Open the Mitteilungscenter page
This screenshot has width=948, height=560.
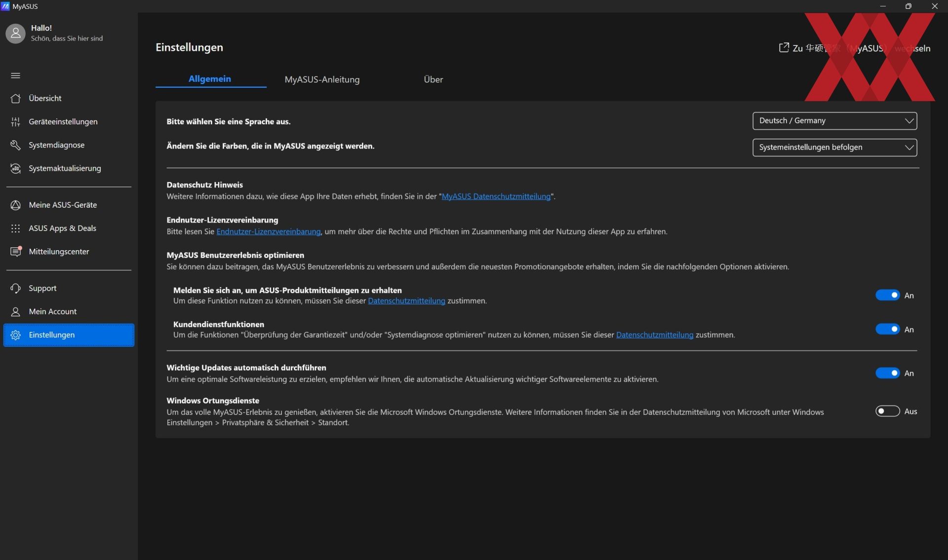pyautogui.click(x=69, y=252)
